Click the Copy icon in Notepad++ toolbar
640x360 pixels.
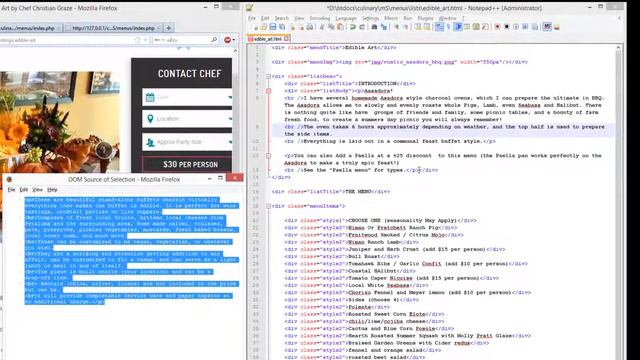[331, 27]
